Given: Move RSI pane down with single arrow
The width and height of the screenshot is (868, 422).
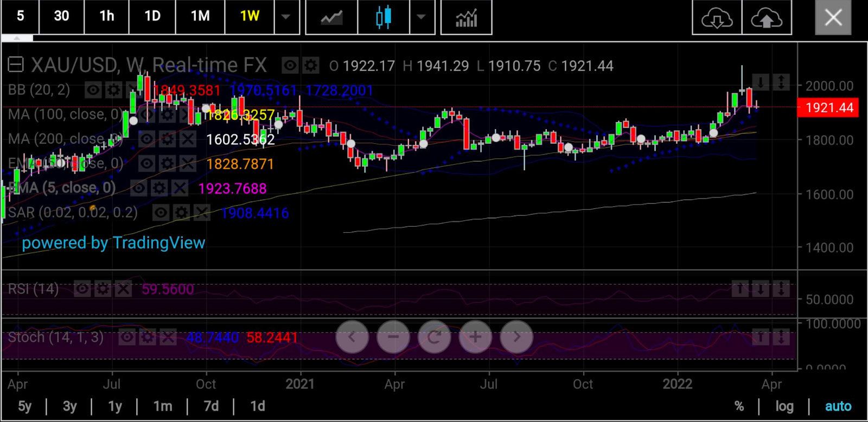Looking at the screenshot, I should [761, 289].
